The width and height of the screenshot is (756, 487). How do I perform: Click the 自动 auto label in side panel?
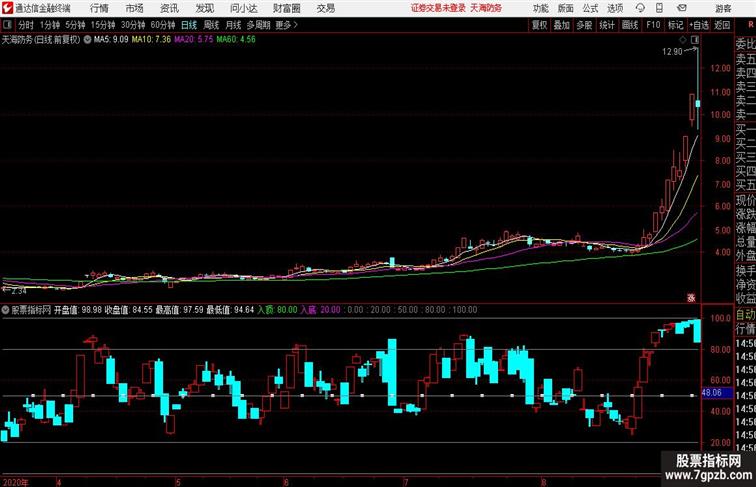click(745, 315)
